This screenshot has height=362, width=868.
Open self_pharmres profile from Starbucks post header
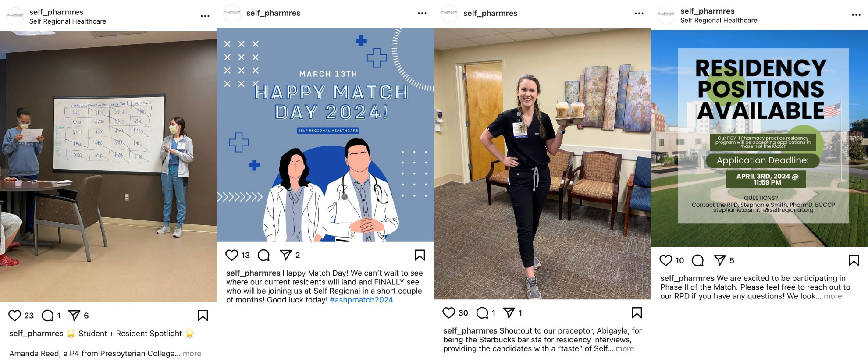pyautogui.click(x=491, y=13)
